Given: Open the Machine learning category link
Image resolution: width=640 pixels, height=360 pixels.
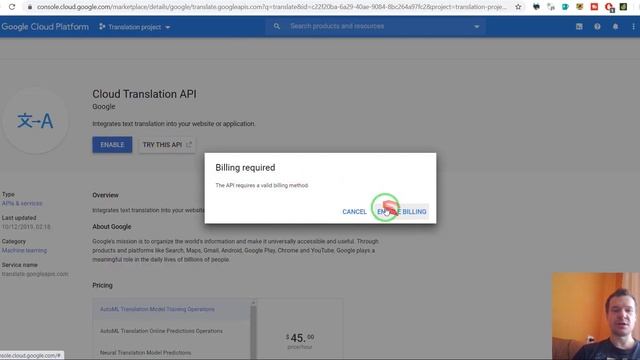Looking at the screenshot, I should pyautogui.click(x=24, y=250).
